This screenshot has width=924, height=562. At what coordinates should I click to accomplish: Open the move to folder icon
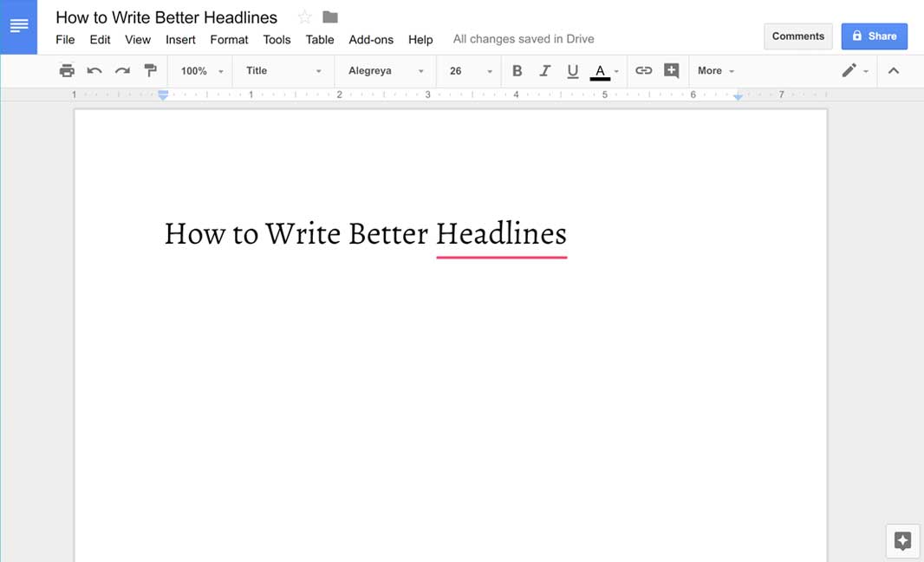point(329,17)
